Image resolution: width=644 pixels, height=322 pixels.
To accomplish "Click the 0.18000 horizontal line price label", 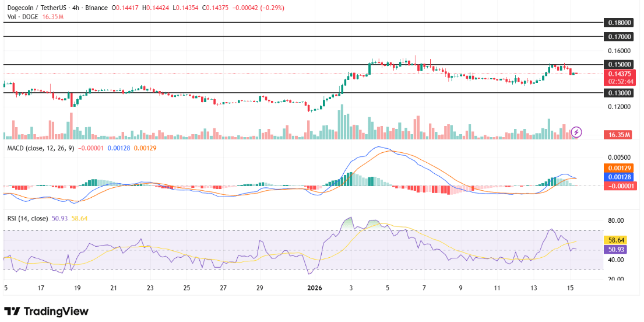I will pyautogui.click(x=620, y=23).
